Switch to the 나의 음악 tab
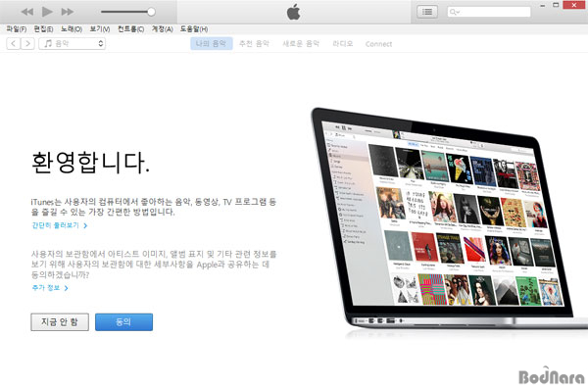Screen dimensions: 588x387 [x=211, y=43]
